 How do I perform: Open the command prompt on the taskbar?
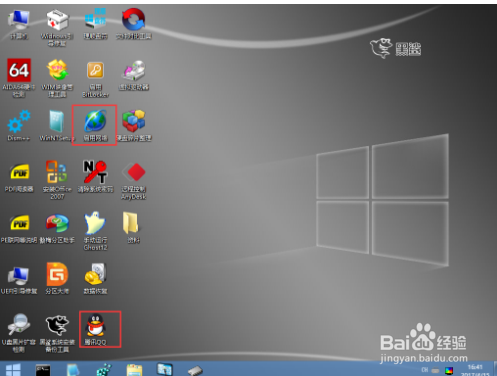(43, 370)
